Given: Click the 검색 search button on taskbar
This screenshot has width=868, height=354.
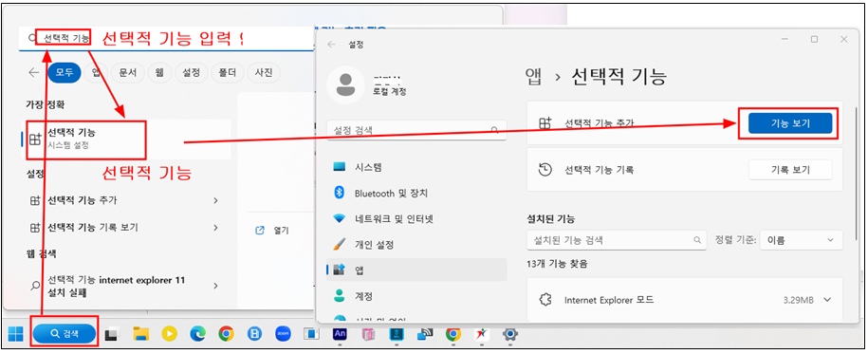Looking at the screenshot, I should pos(65,333).
